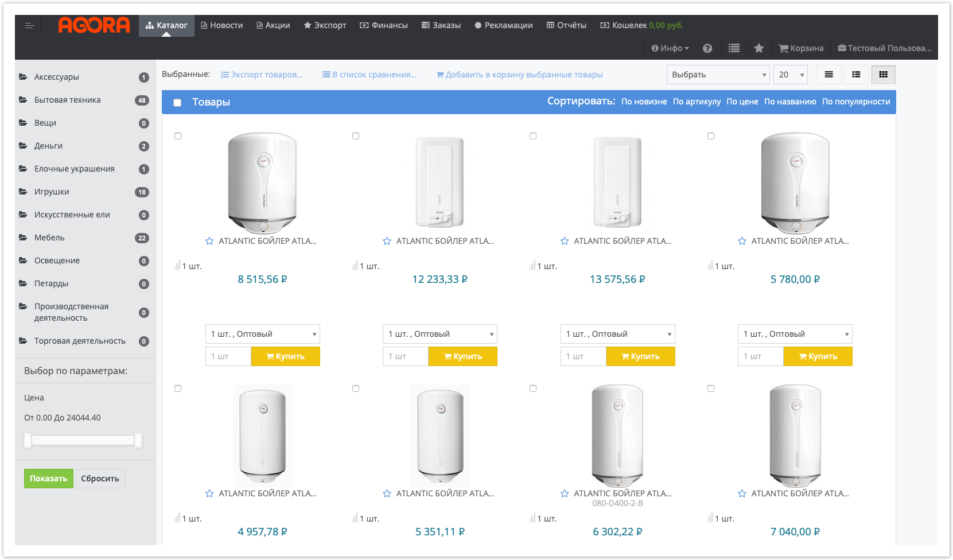Open favorites star icon in header
Image resolution: width=953 pixels, height=560 pixels.
pos(758,48)
